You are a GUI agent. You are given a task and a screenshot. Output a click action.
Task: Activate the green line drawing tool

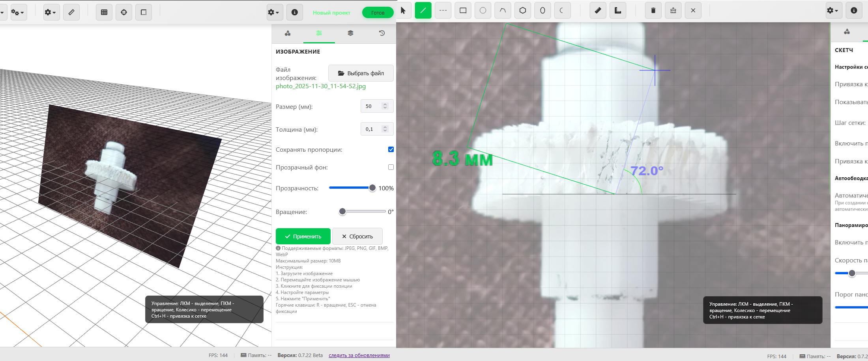423,11
